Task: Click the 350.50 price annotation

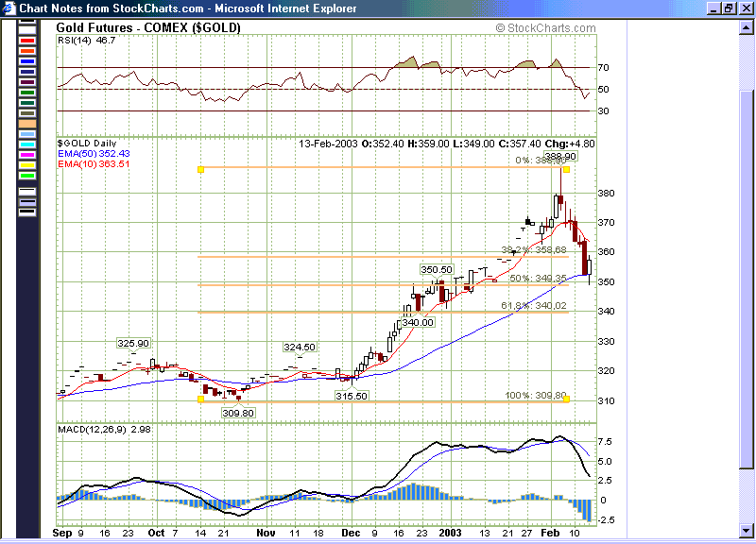Action: [x=437, y=270]
